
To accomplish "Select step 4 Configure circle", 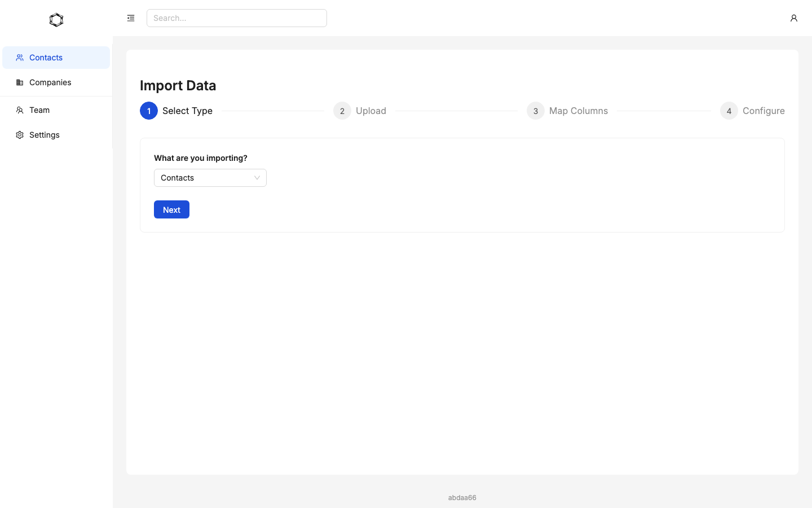I will click(729, 111).
